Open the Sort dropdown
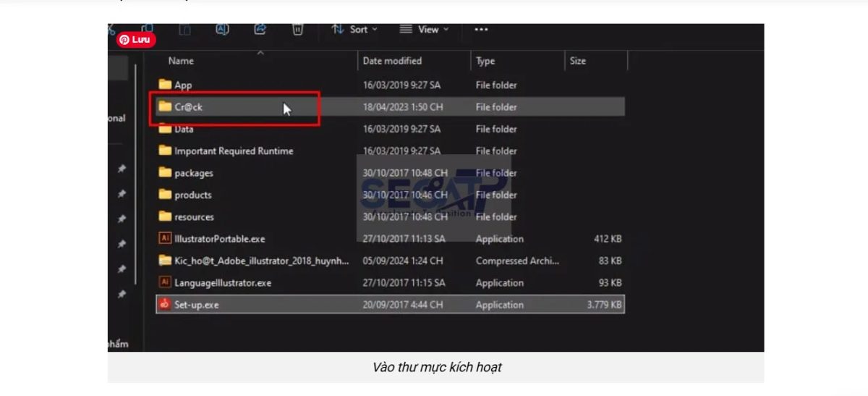Image resolution: width=868 pixels, height=396 pixels. tap(354, 30)
